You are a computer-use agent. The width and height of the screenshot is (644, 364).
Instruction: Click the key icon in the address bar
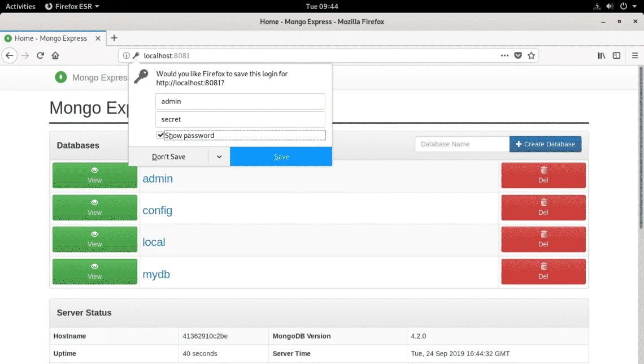point(136,55)
